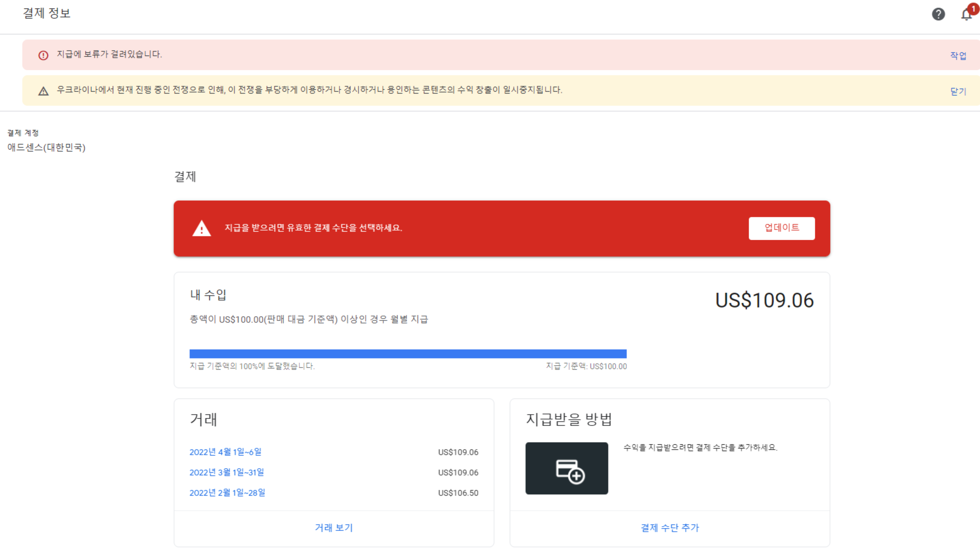Click the 지급받을 방법 card heading
980x555 pixels.
pos(568,419)
